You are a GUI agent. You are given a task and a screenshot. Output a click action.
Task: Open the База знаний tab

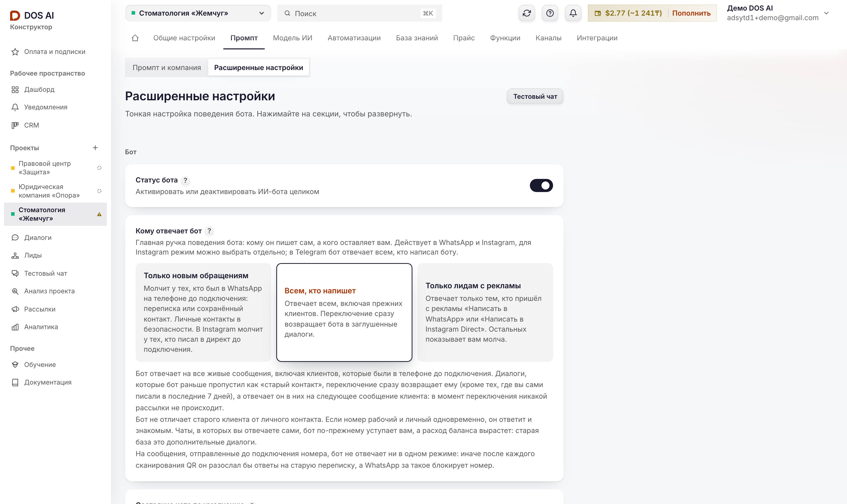click(x=416, y=38)
